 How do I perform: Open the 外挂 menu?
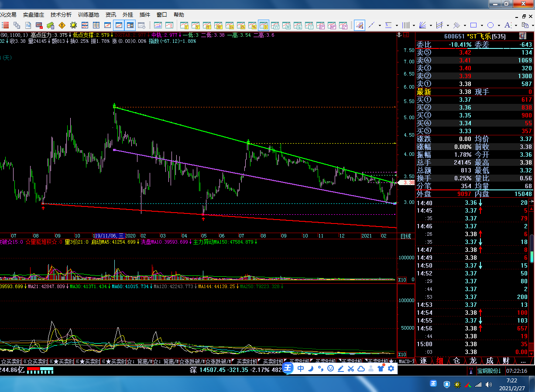click(x=128, y=14)
